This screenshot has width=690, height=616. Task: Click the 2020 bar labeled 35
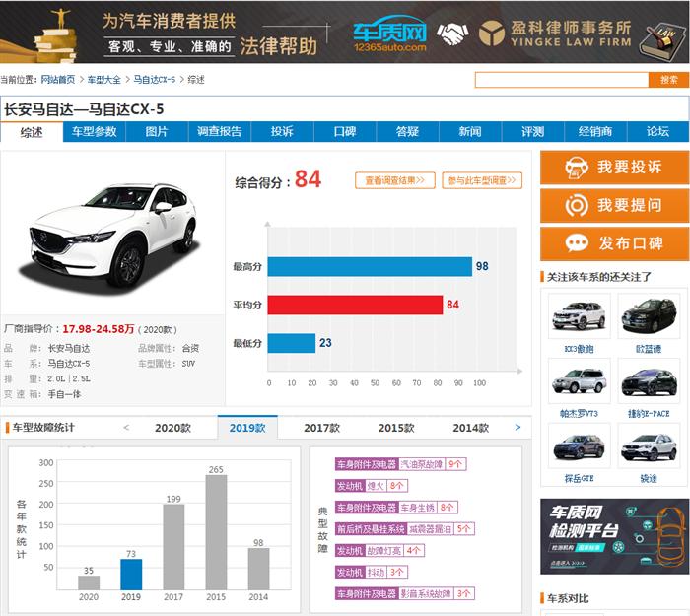[89, 582]
